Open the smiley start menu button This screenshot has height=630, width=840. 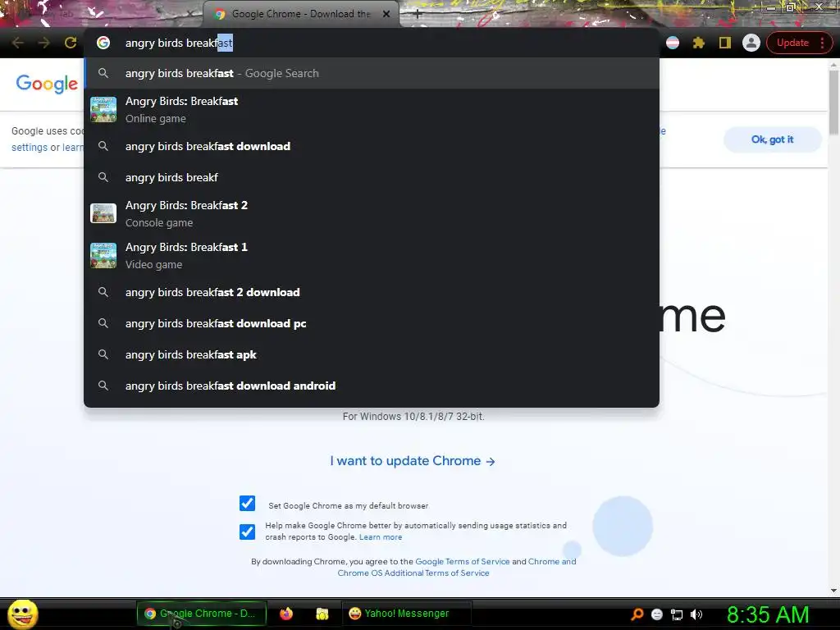click(22, 614)
